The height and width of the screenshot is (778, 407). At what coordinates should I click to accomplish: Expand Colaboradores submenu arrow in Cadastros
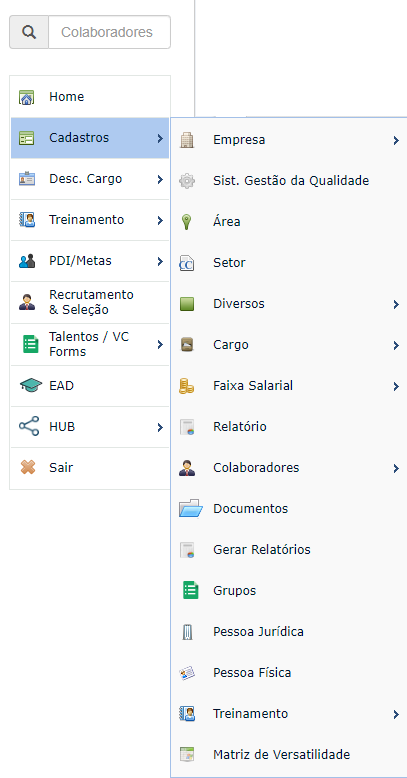pyautogui.click(x=396, y=468)
